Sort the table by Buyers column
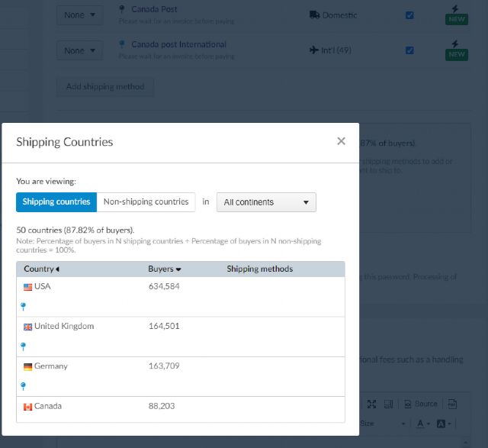Screen dimensions: 488x448 click(x=164, y=269)
